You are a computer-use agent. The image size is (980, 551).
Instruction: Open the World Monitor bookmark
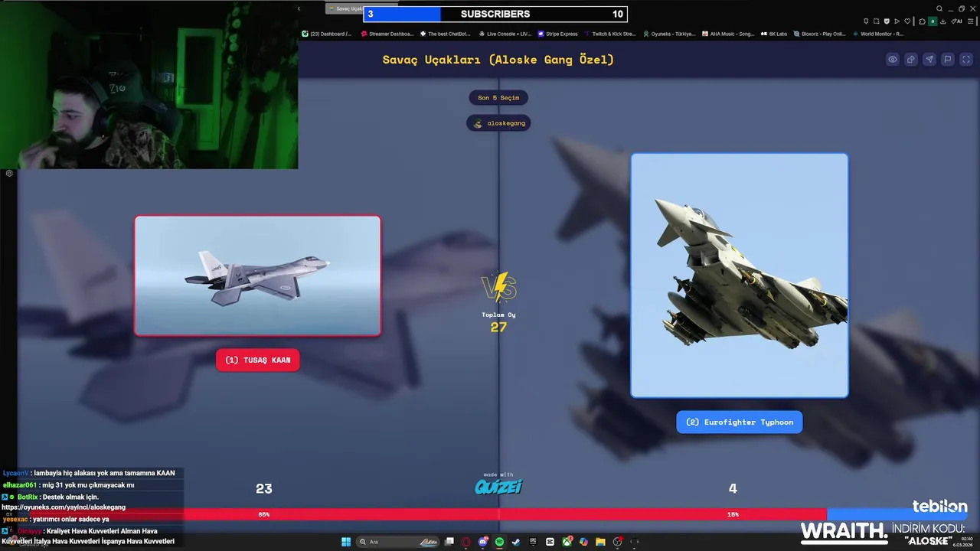[878, 34]
